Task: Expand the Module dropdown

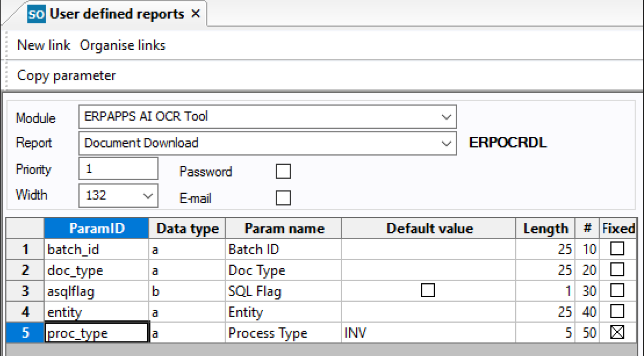Action: (x=446, y=117)
